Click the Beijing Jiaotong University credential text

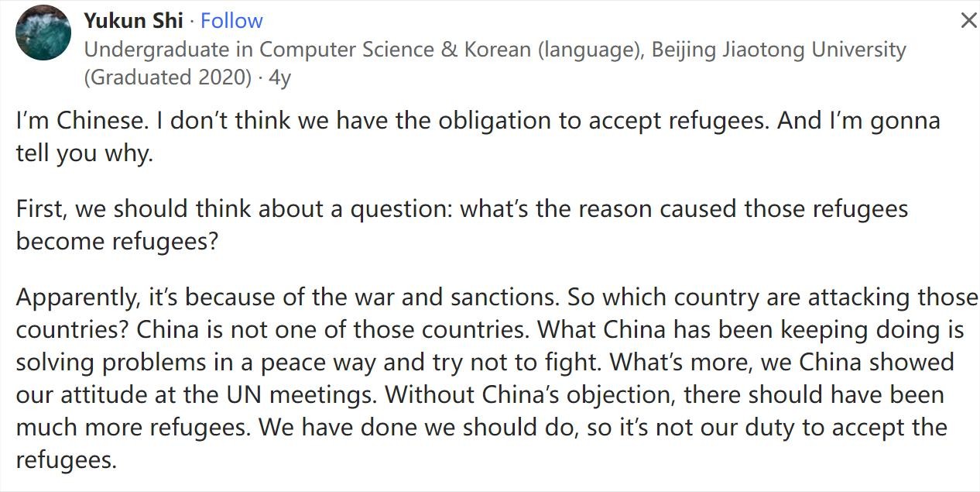[x=778, y=50]
